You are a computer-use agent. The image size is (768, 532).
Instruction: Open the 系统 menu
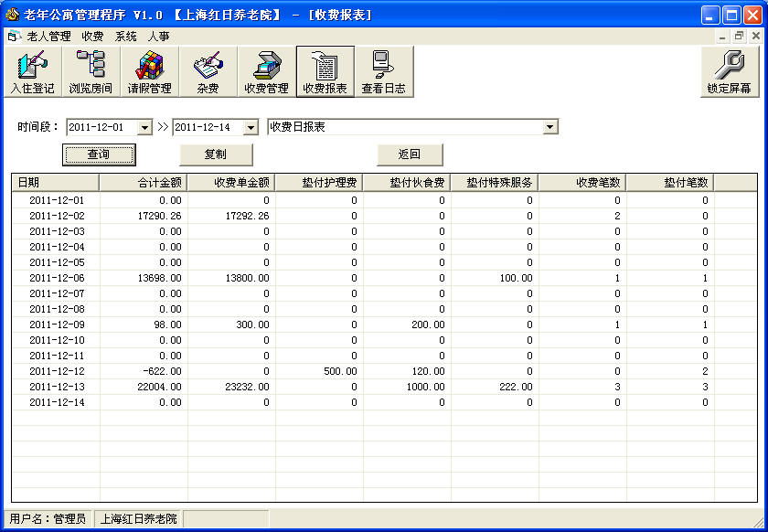tap(126, 37)
